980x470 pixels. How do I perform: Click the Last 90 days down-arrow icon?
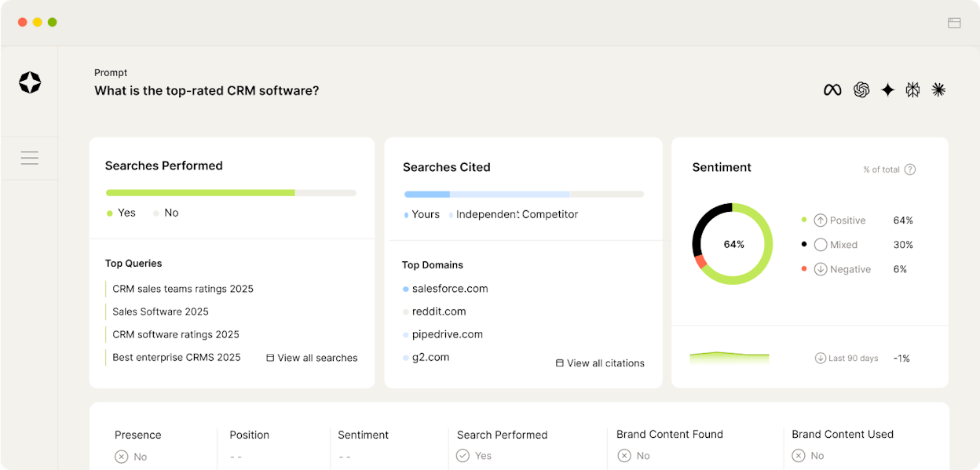pyautogui.click(x=821, y=358)
